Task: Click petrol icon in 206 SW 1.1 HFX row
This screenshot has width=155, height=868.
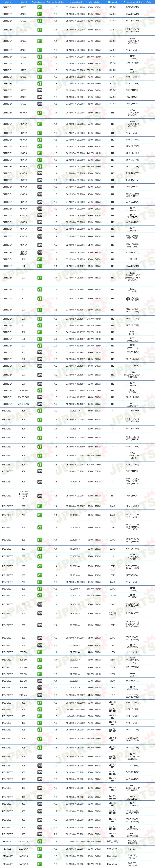Action: pos(40,652)
